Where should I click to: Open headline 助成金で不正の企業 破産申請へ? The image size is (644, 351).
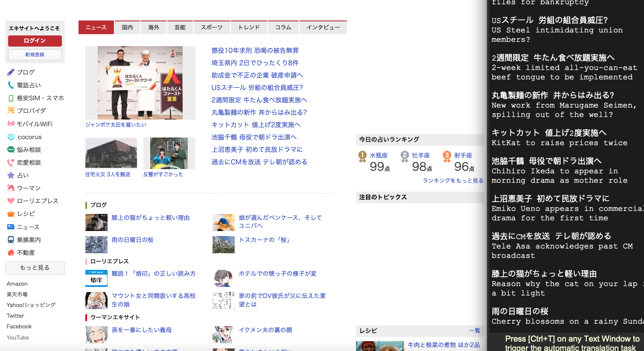pos(257,75)
